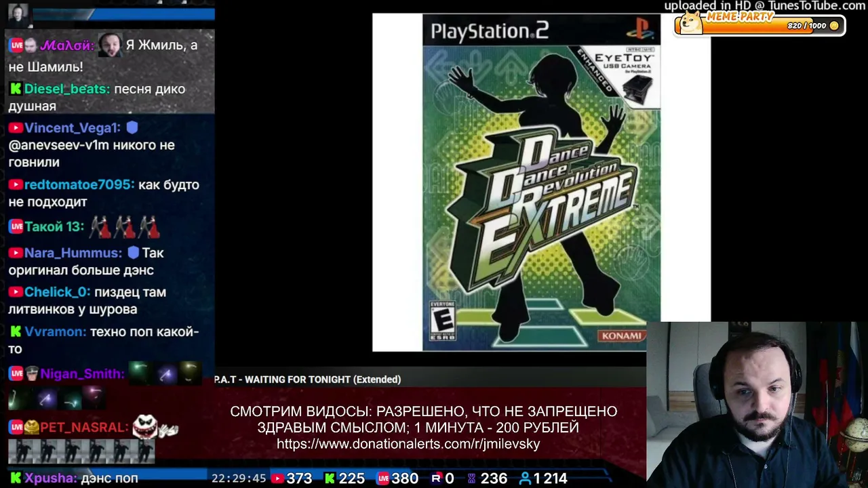The width and height of the screenshot is (868, 488).
Task: Click the Kick icon next to Vvramon
Action: [x=16, y=331]
